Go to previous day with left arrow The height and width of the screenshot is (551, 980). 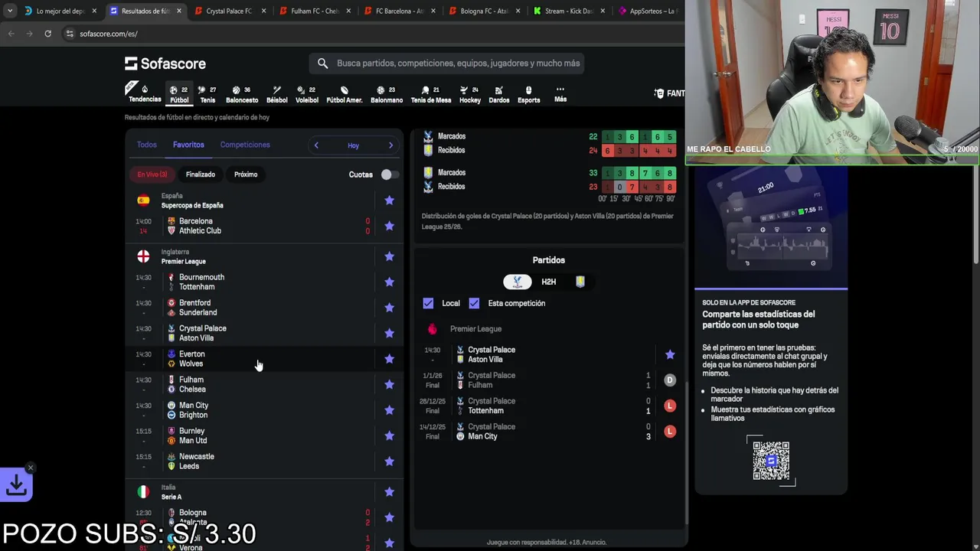tap(316, 145)
